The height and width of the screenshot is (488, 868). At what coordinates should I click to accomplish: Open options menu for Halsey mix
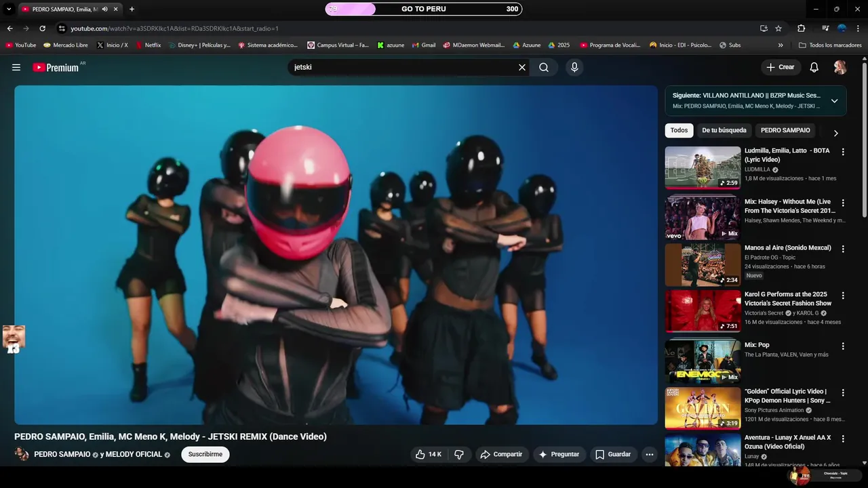coord(843,203)
